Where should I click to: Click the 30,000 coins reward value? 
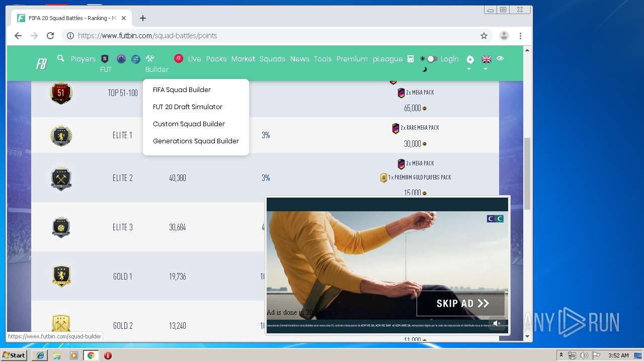click(x=412, y=144)
